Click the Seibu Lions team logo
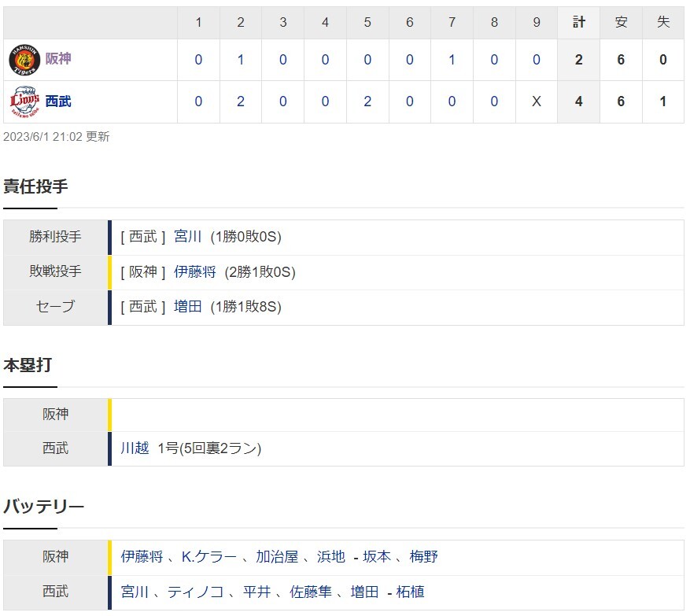The width and height of the screenshot is (690, 616). 24,101
